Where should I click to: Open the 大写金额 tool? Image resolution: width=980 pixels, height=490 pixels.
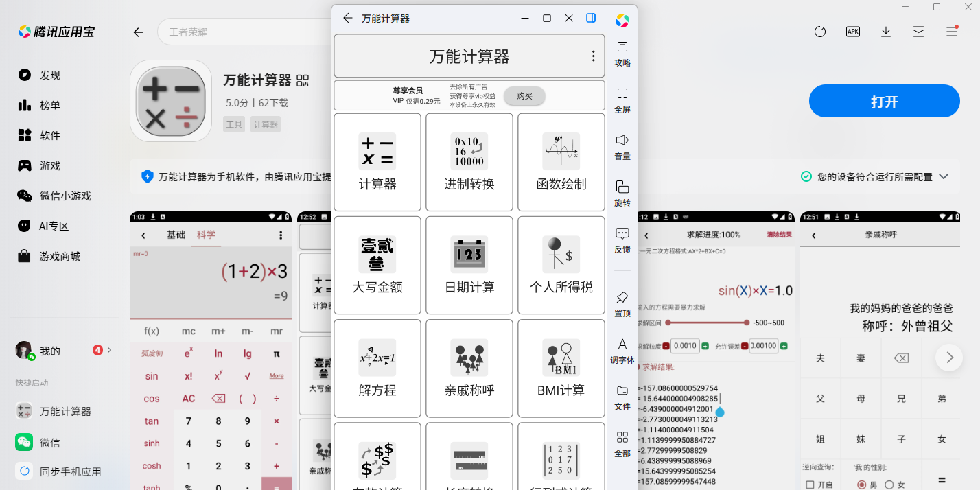(377, 265)
